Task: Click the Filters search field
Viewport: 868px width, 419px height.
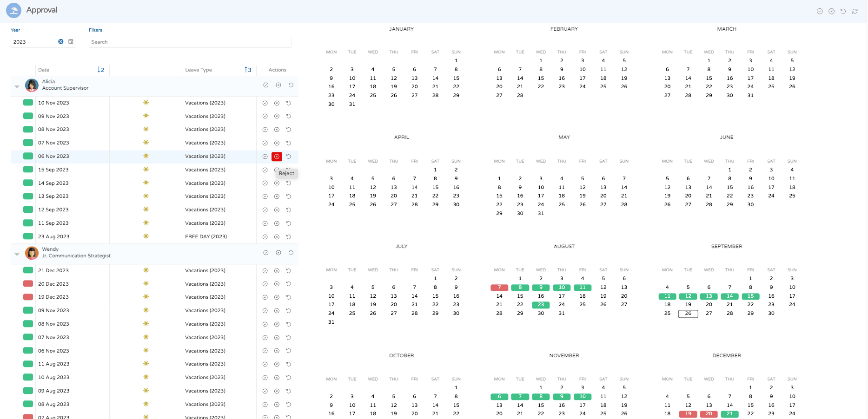Action: point(190,42)
